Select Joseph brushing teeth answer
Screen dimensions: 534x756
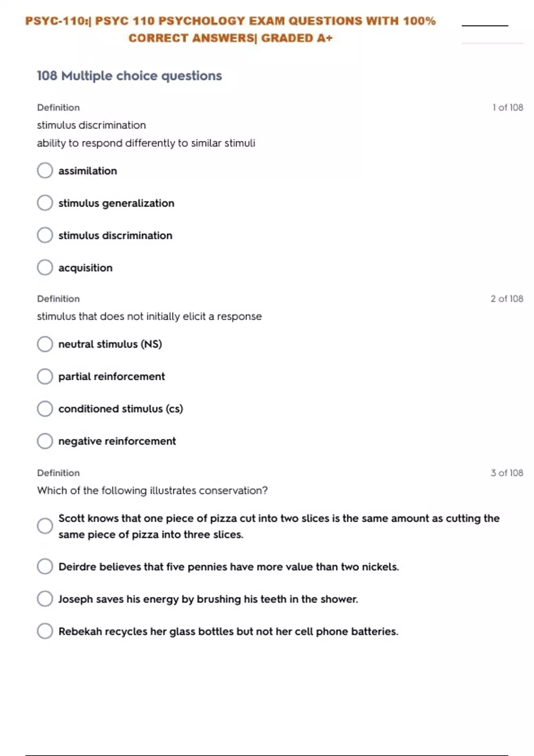45,599
